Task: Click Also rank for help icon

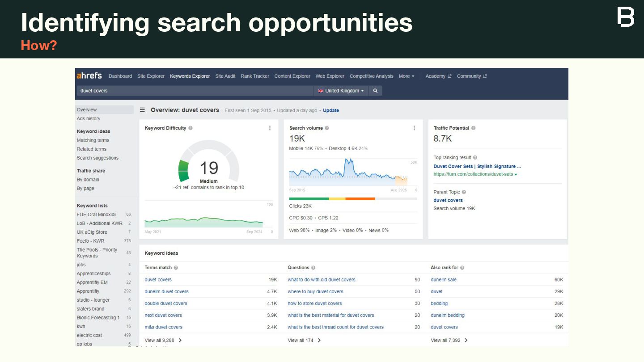Action: [x=462, y=268]
